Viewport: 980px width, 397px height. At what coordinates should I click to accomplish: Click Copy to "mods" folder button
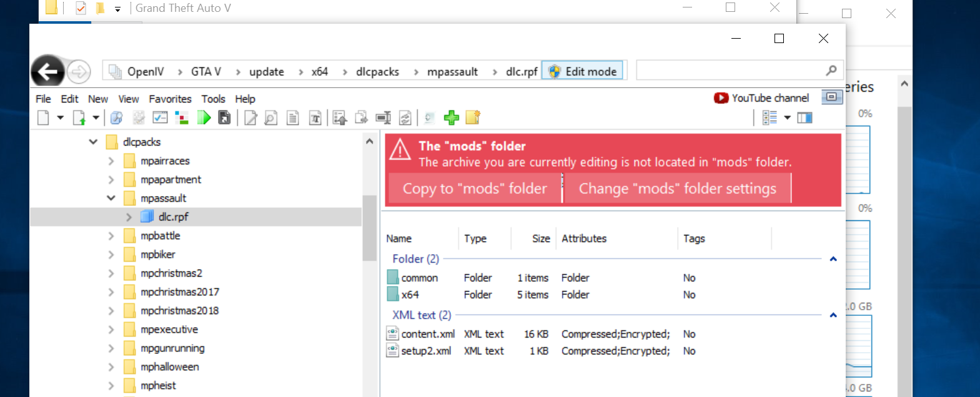pos(475,189)
